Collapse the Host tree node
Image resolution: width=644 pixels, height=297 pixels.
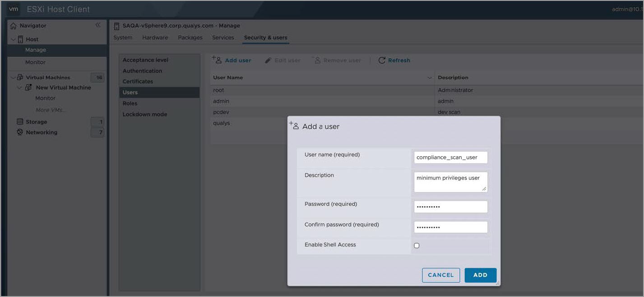pyautogui.click(x=13, y=39)
